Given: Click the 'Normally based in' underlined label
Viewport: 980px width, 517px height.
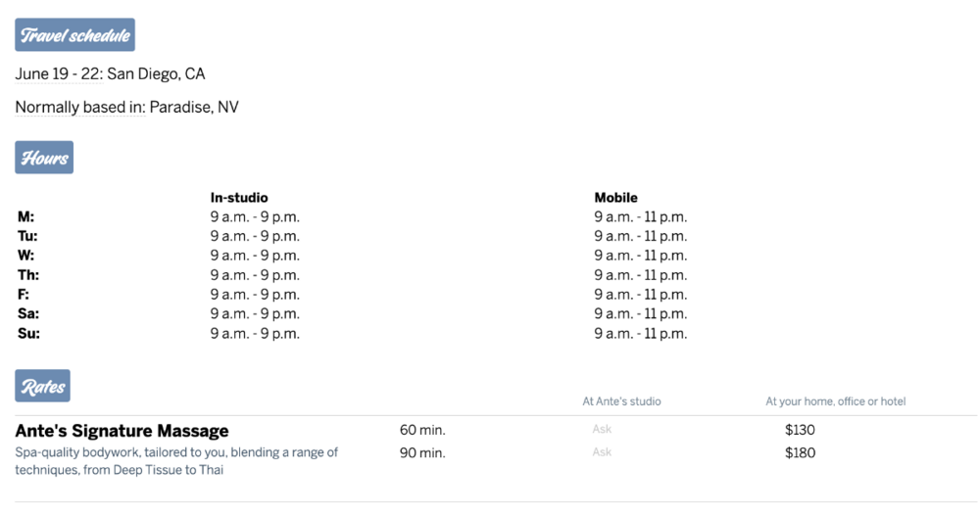Looking at the screenshot, I should coord(79,108).
